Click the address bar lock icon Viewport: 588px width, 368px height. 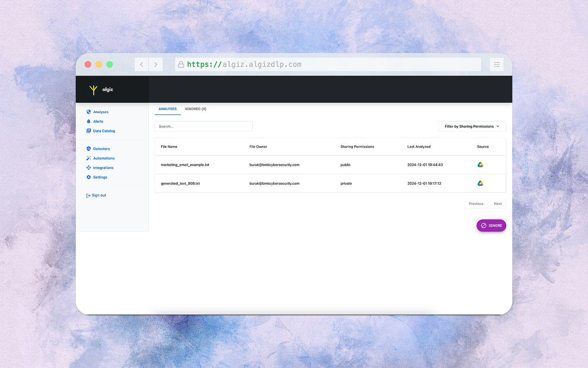(181, 64)
